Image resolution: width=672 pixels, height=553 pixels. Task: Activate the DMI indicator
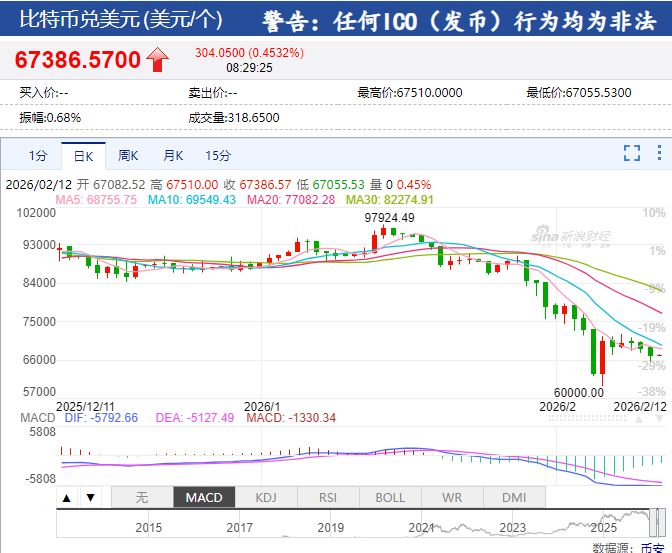514,497
